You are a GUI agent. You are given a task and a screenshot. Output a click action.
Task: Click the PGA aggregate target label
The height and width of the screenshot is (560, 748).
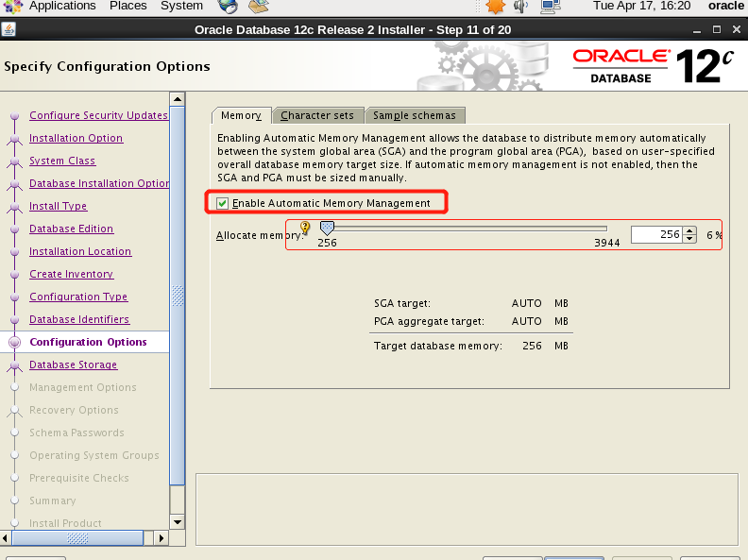click(429, 321)
